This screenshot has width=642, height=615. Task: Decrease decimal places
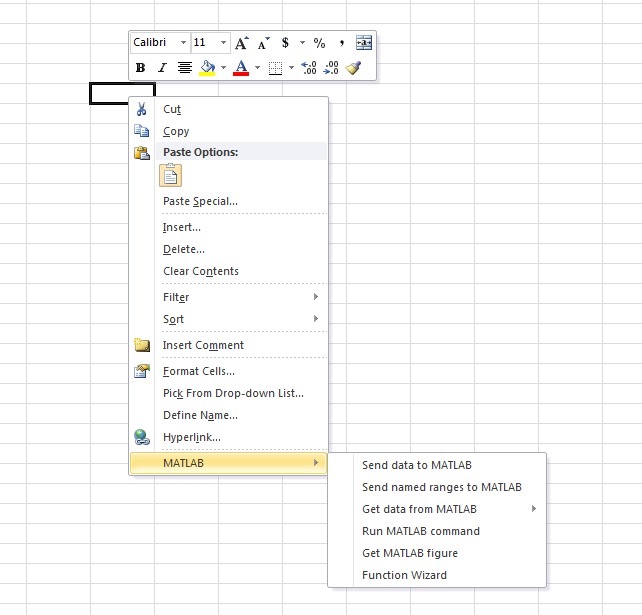[331, 68]
